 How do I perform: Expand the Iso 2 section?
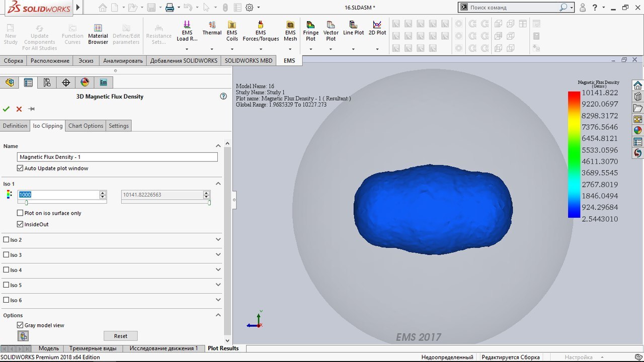pos(218,240)
